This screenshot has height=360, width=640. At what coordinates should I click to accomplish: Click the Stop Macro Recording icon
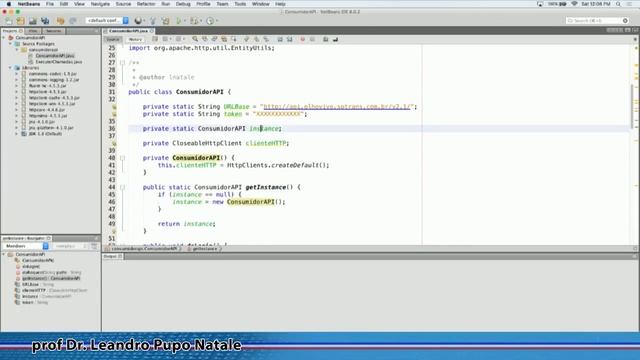click(x=312, y=39)
